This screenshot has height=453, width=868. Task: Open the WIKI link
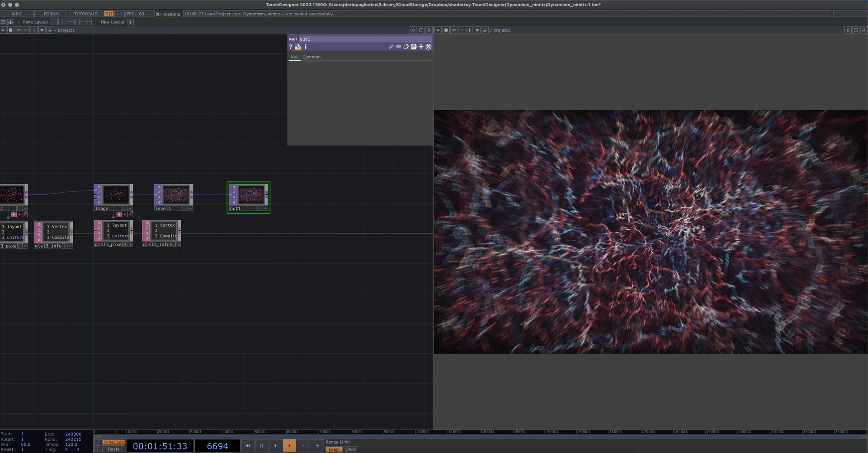coord(17,14)
